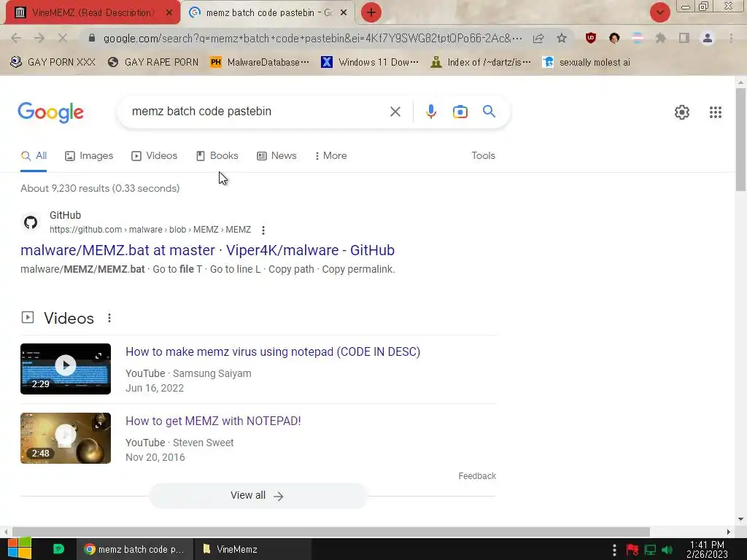Launch the green pinned app on the taskbar

[x=58, y=549]
